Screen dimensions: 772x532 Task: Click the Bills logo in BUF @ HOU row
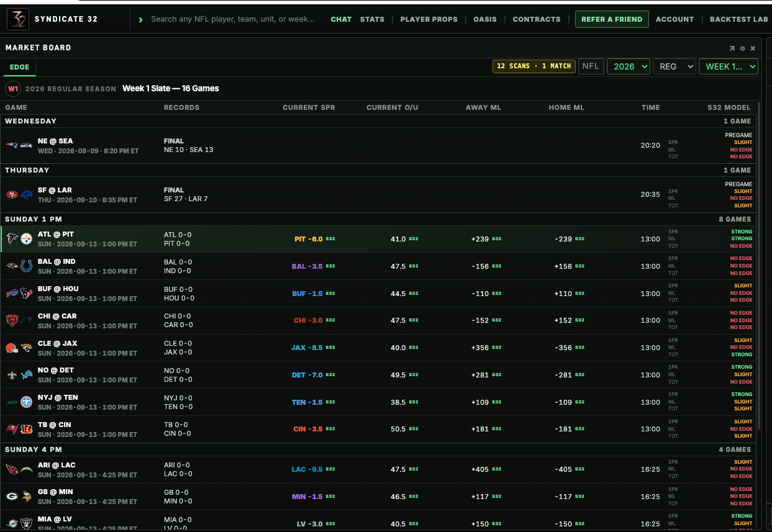point(12,294)
